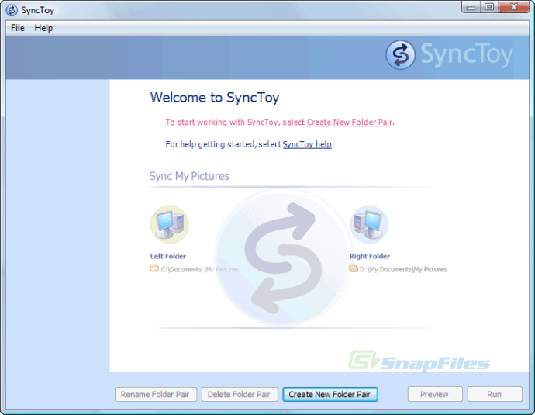Click the Create New Folder Pair button
Viewport: 535px width, 415px height.
(x=330, y=394)
